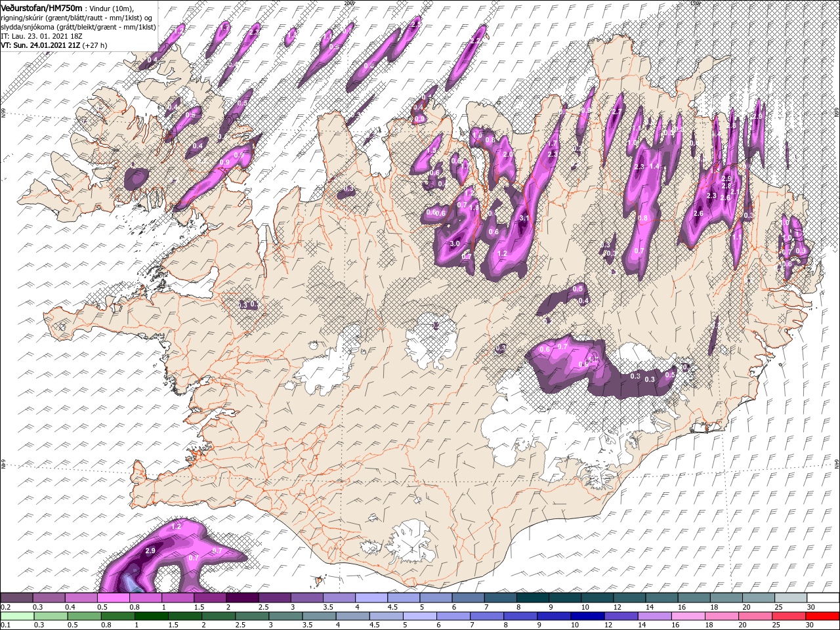Click the 3.1 precipitation value on the map
Image resolution: width=840 pixels, height=630 pixels.
(x=524, y=218)
